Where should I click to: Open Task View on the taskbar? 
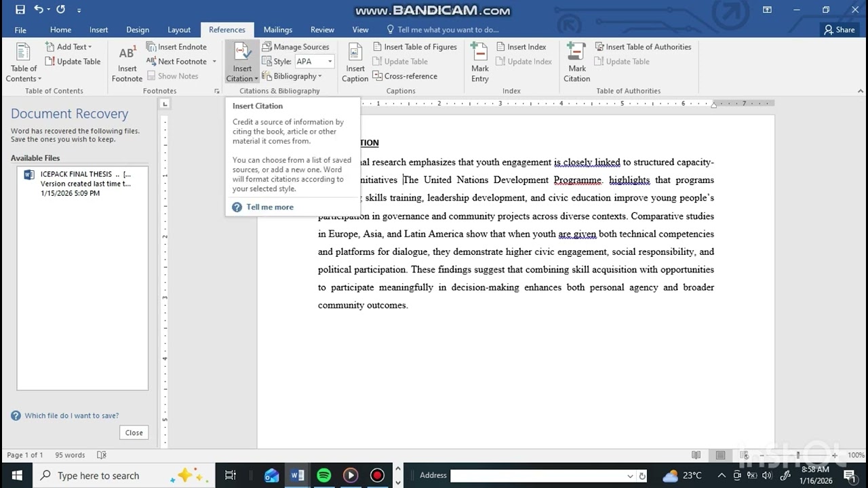tap(231, 475)
